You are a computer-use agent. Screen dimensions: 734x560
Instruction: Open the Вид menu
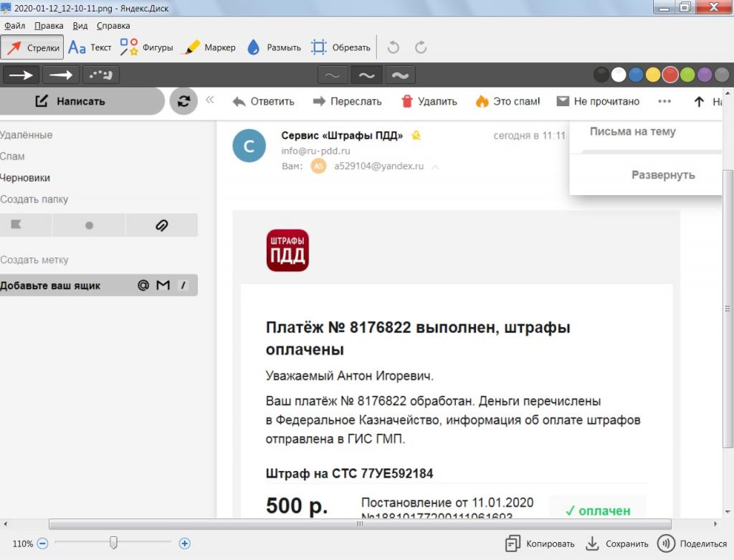coord(80,26)
